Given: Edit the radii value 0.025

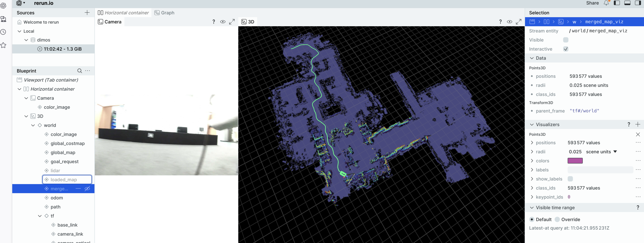Looking at the screenshot, I should coord(575,152).
